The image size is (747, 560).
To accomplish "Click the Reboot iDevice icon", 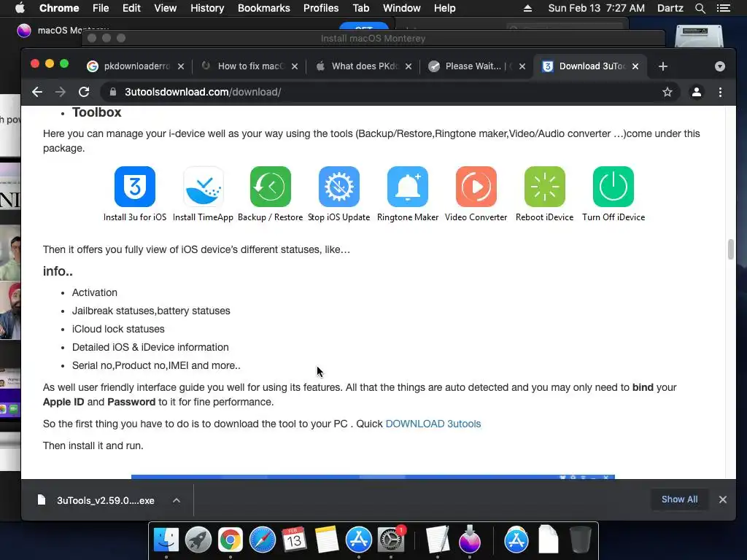I will pos(544,186).
